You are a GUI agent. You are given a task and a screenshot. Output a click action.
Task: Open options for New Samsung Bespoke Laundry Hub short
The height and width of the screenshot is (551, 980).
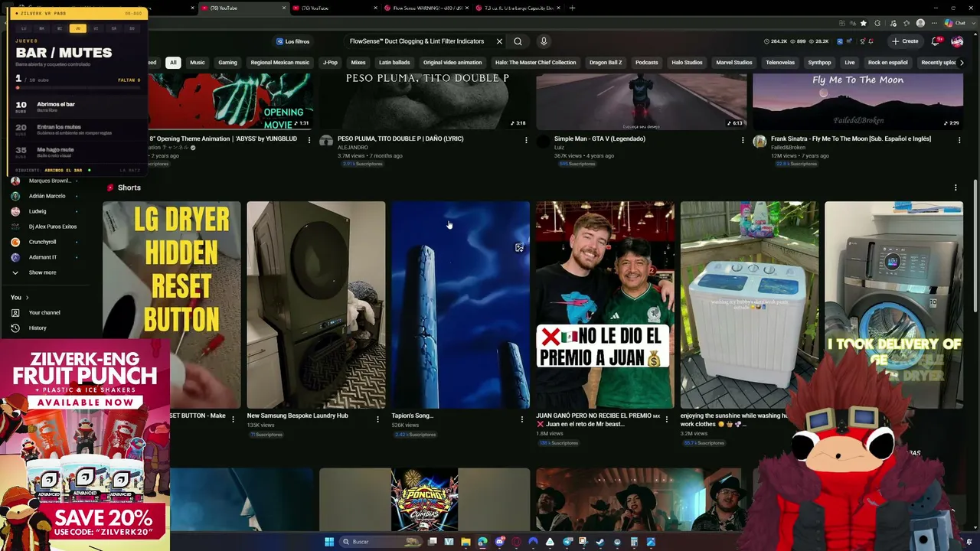click(377, 419)
